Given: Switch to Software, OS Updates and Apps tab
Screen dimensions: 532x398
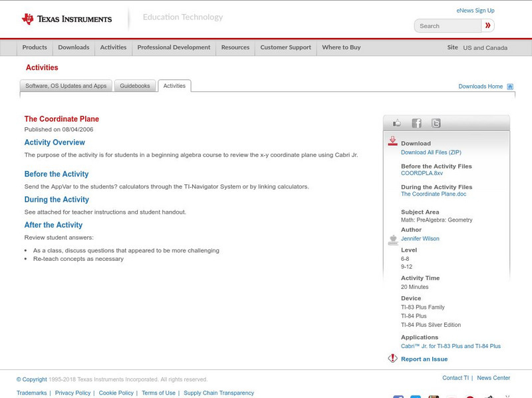Looking at the screenshot, I should [x=66, y=86].
